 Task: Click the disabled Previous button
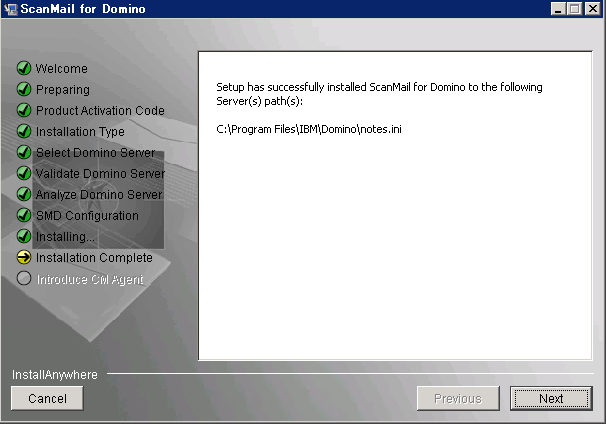point(457,398)
